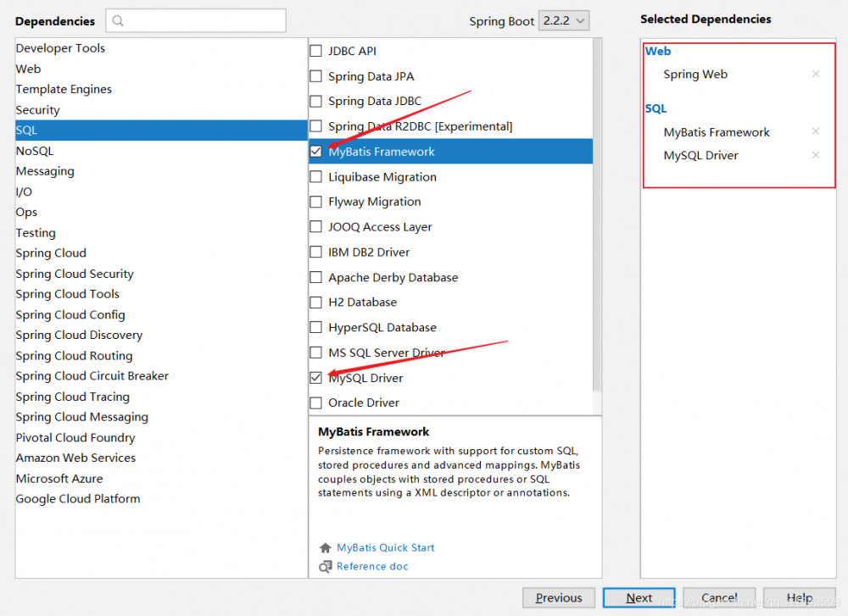Select Pivotal Cloud Foundry category
The height and width of the screenshot is (616, 848).
pyautogui.click(x=161, y=437)
